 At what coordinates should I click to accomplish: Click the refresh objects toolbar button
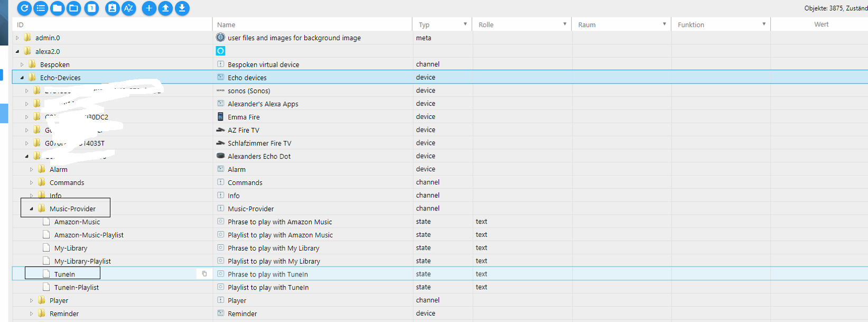[24, 8]
